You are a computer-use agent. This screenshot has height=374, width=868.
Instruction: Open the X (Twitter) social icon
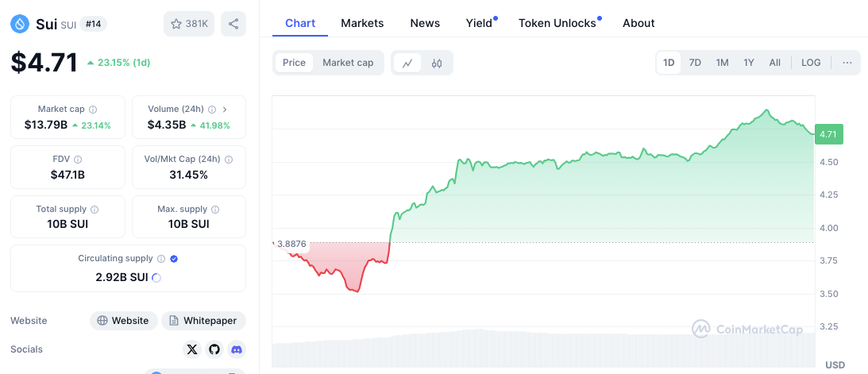click(192, 349)
